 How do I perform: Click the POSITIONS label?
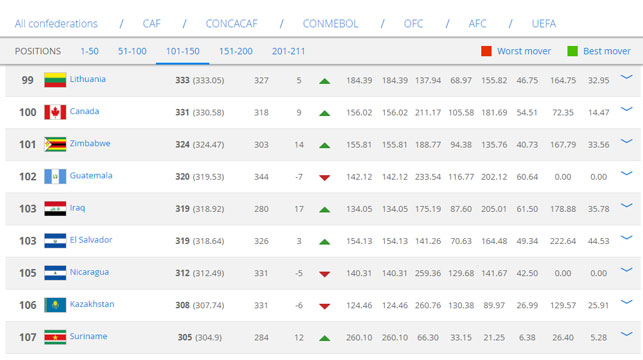(x=38, y=51)
